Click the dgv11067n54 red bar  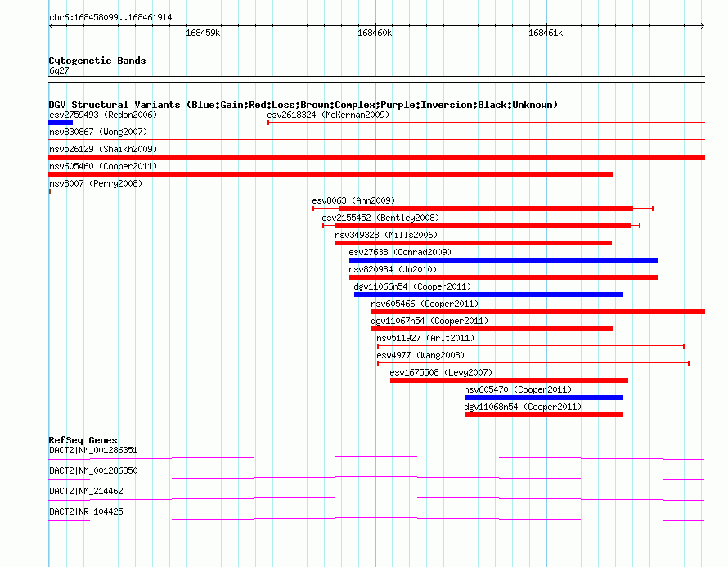492,329
